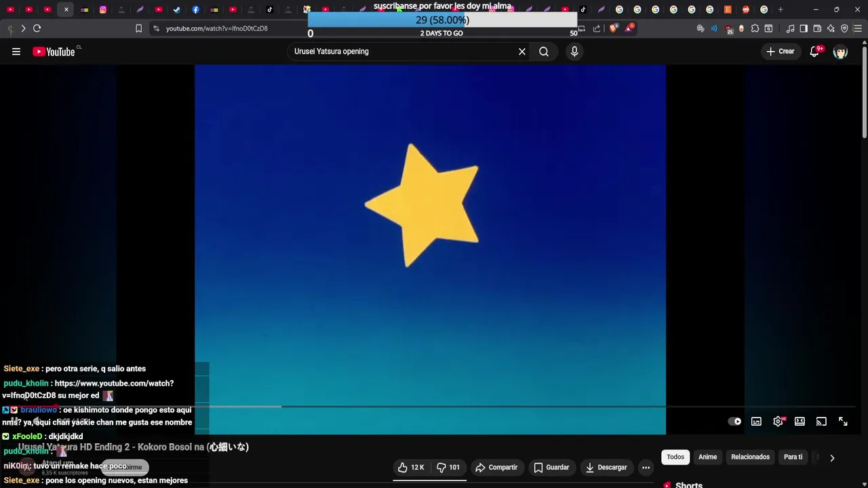This screenshot has height=488, width=868.
Task: Open the YouTube guide hamburger menu
Action: [x=16, y=52]
